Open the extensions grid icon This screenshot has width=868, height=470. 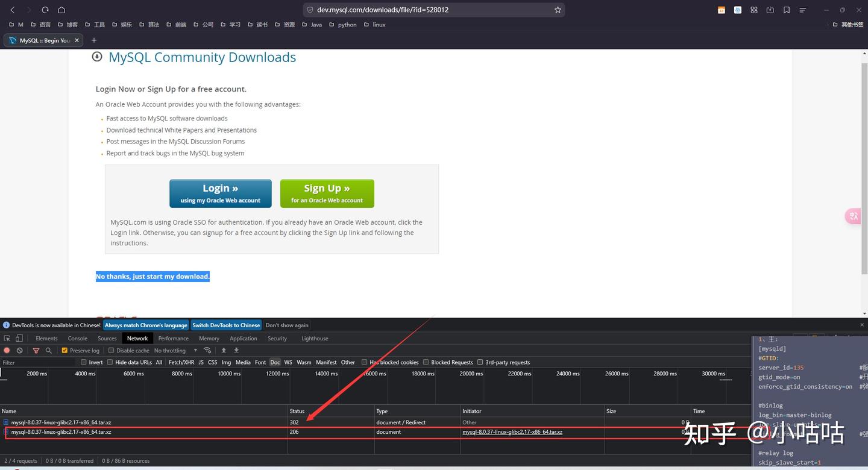coord(754,10)
